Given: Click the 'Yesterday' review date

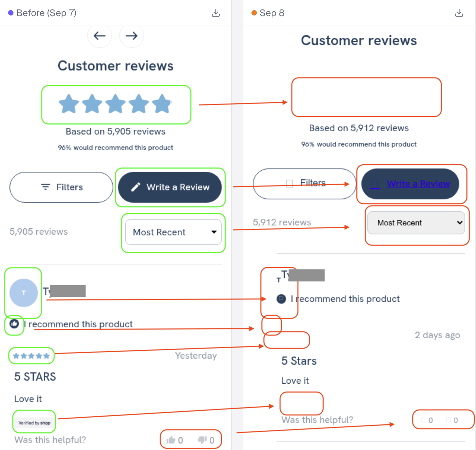Looking at the screenshot, I should point(196,356).
